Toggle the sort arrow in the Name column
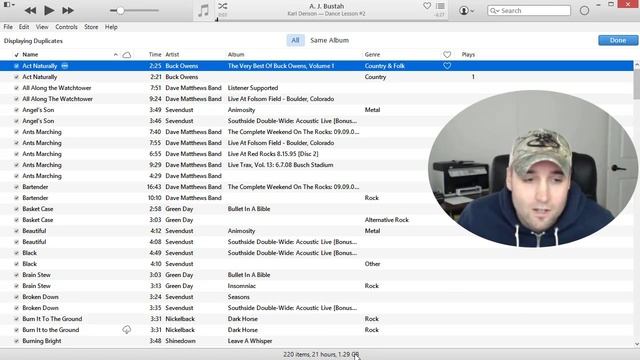The width and height of the screenshot is (640, 360). 116,55
